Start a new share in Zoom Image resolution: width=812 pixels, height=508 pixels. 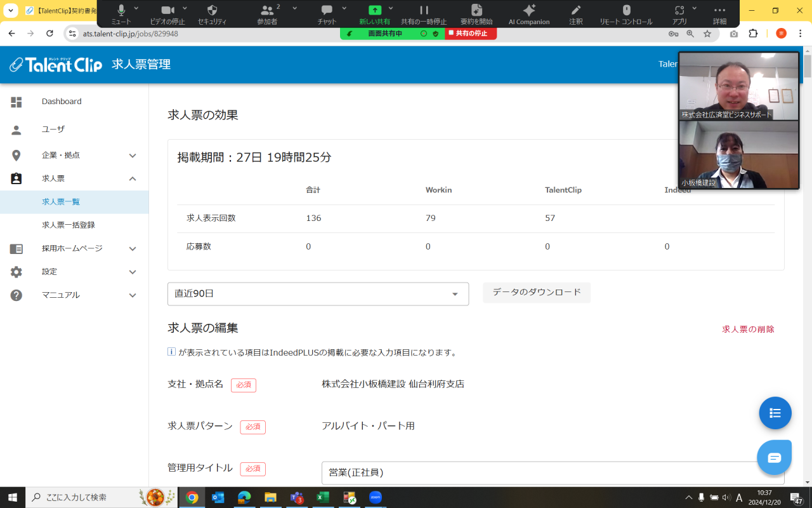click(375, 13)
